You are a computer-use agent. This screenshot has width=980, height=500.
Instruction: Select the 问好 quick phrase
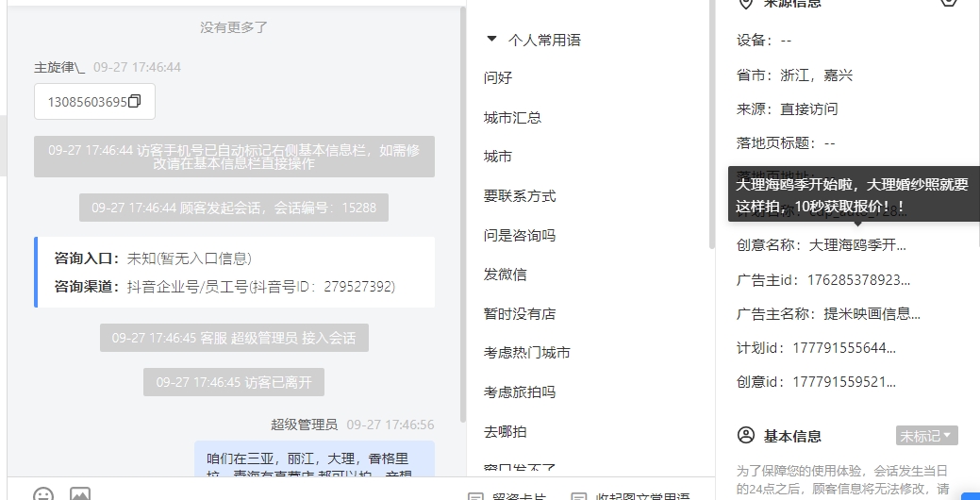(x=498, y=77)
